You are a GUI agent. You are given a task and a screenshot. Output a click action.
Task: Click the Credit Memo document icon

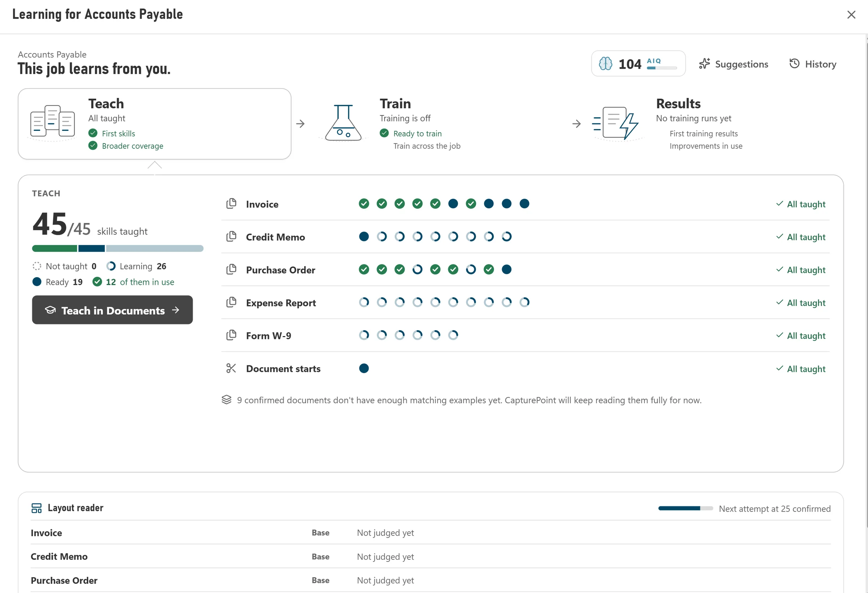pos(231,237)
